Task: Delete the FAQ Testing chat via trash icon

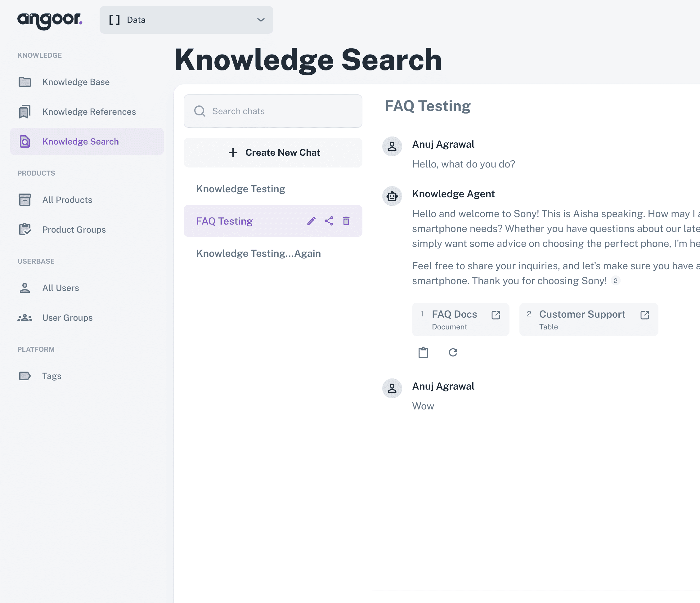Action: click(x=346, y=221)
